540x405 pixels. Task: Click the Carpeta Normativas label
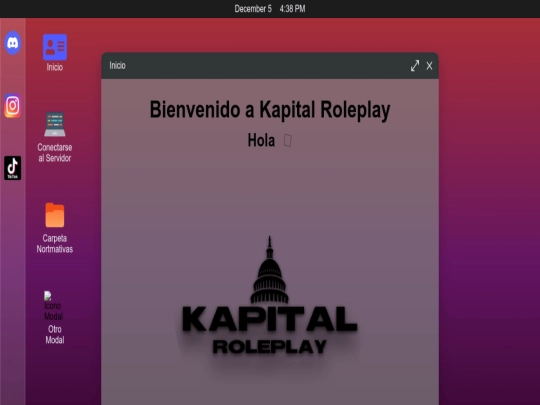click(55, 243)
